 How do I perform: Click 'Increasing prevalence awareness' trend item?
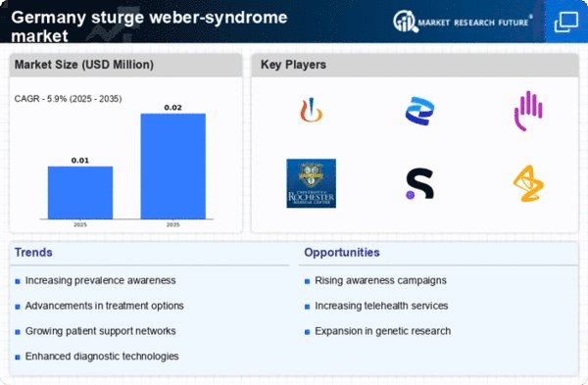[100, 280]
